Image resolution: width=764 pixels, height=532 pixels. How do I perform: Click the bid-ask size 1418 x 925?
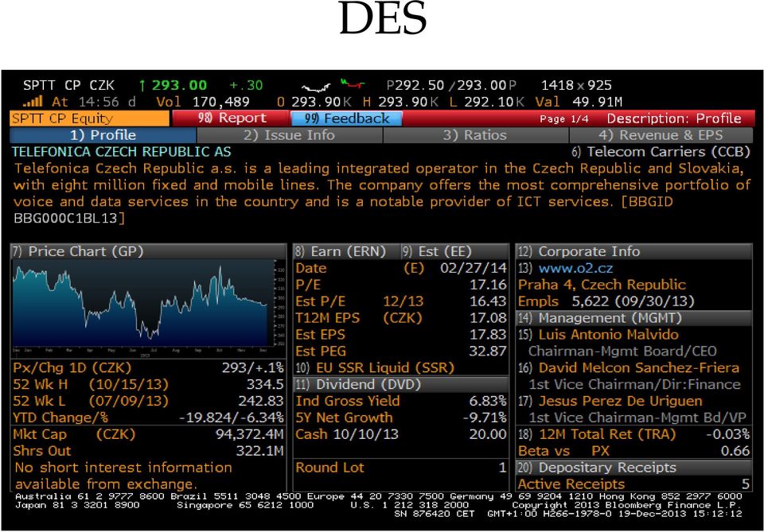click(x=576, y=85)
